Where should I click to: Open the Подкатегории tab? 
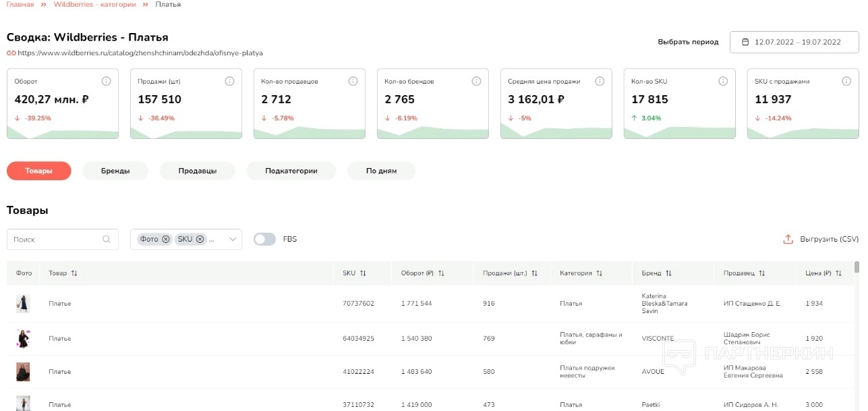[291, 171]
